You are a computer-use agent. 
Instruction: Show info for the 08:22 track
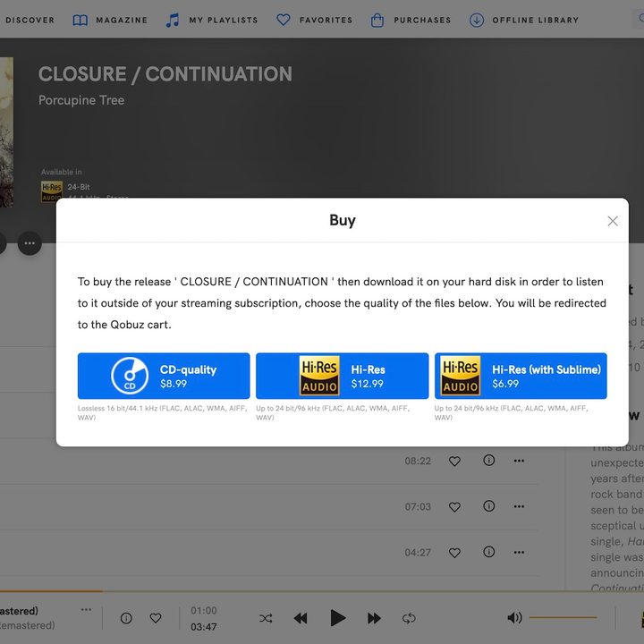tap(488, 461)
